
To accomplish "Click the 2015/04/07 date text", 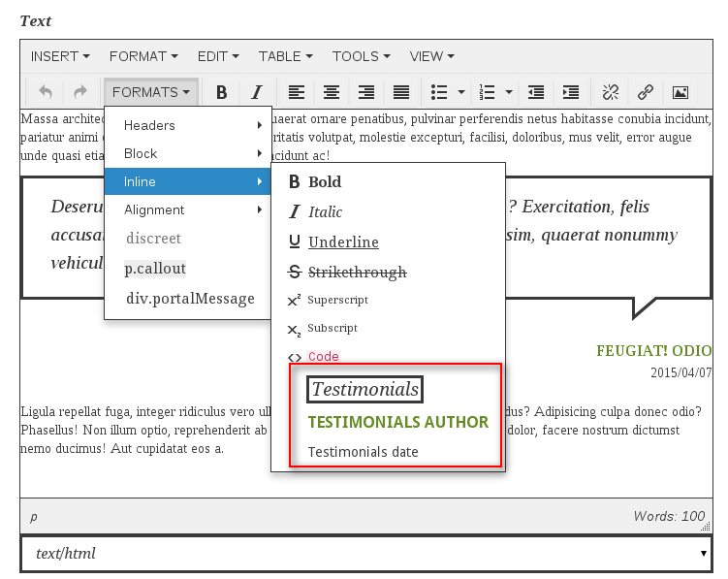I will 681,372.
